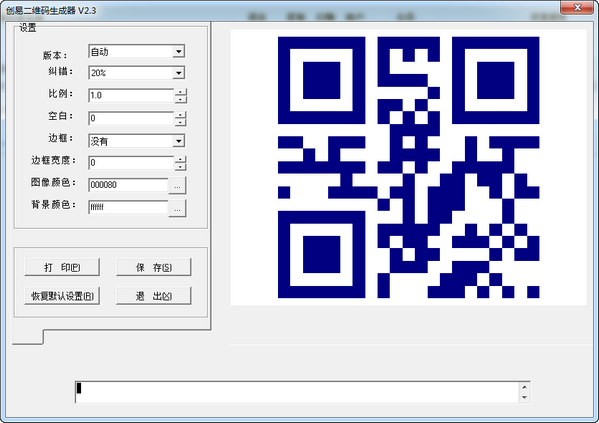Click the 图像颜色 field showing 000080
This screenshot has height=423, width=599.
[128, 185]
